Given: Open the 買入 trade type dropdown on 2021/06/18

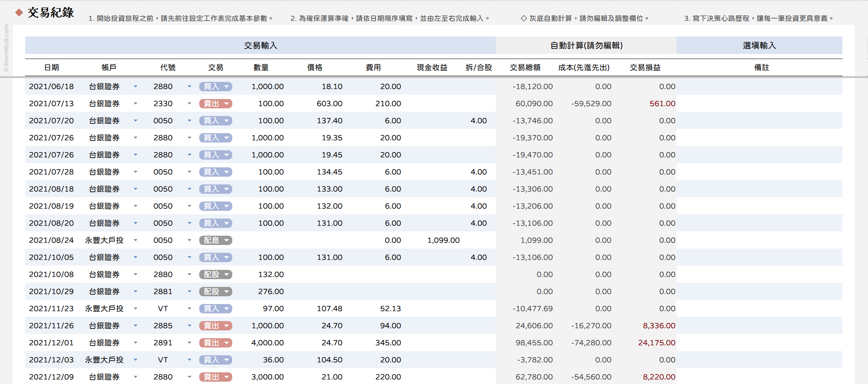Looking at the screenshot, I should click(x=215, y=86).
